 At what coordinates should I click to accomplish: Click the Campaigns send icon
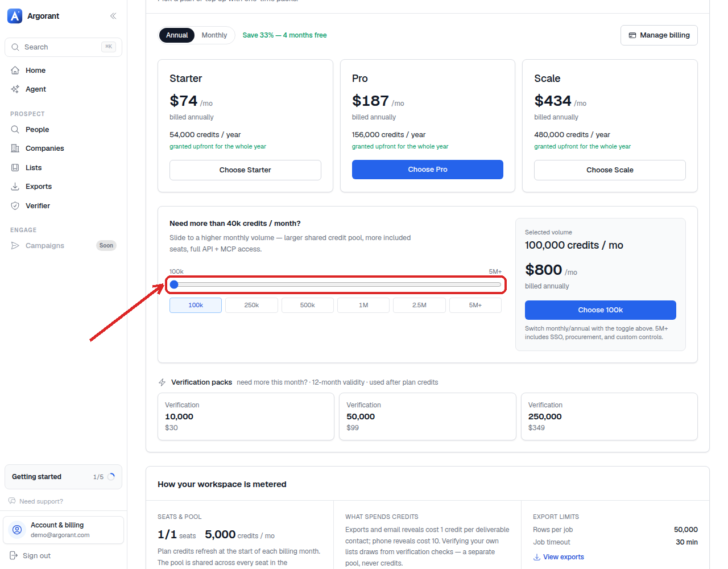tap(15, 246)
